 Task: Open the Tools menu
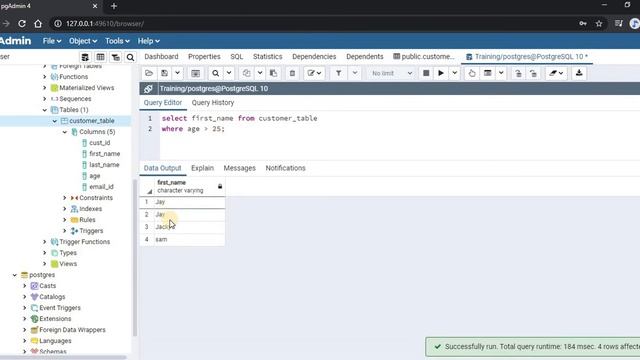(x=117, y=41)
